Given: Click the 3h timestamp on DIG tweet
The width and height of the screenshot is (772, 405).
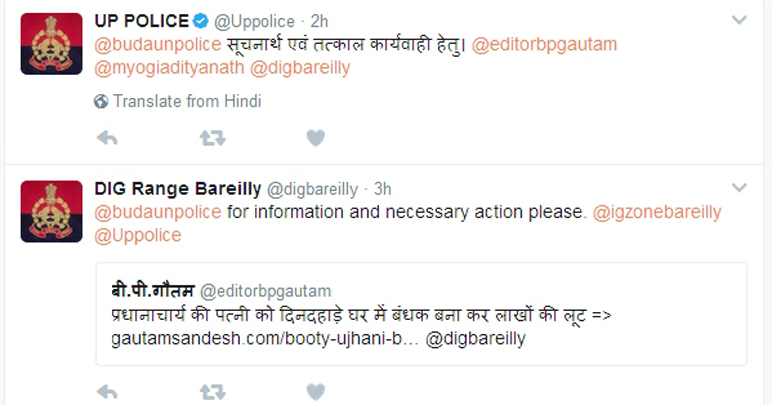Looking at the screenshot, I should [383, 189].
